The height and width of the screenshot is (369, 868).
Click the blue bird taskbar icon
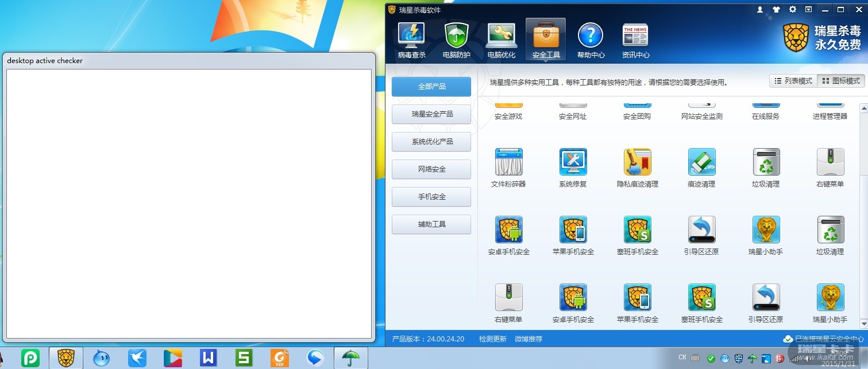(x=137, y=358)
